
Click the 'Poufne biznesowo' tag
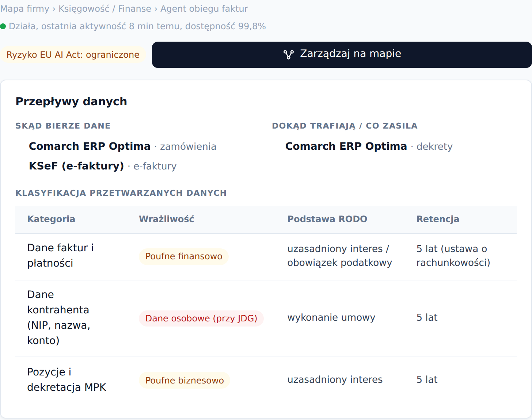185,381
